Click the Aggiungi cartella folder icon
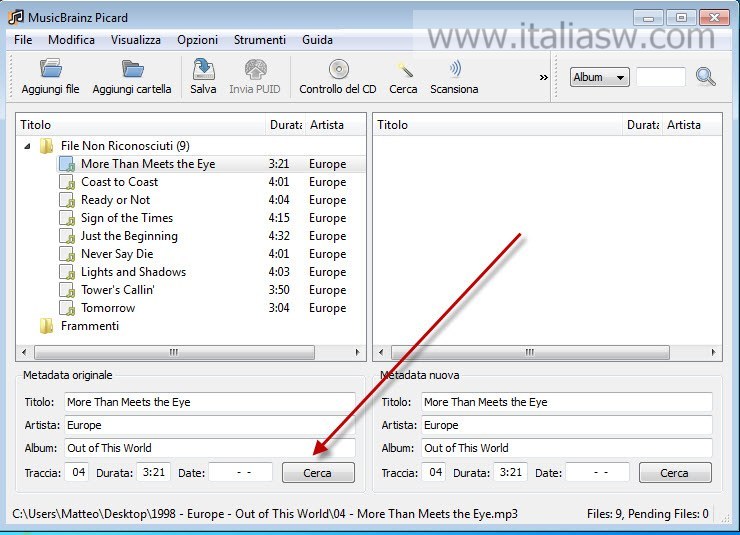 [x=133, y=69]
